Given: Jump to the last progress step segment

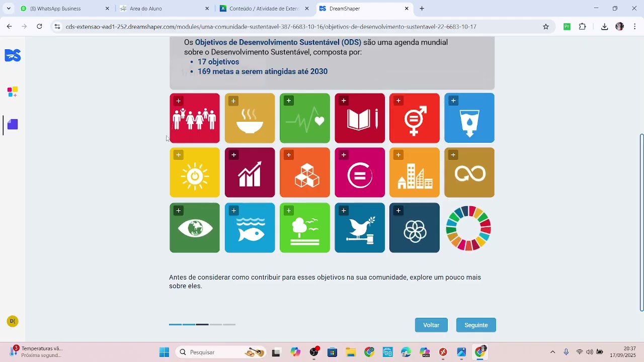Looking at the screenshot, I should 229,325.
